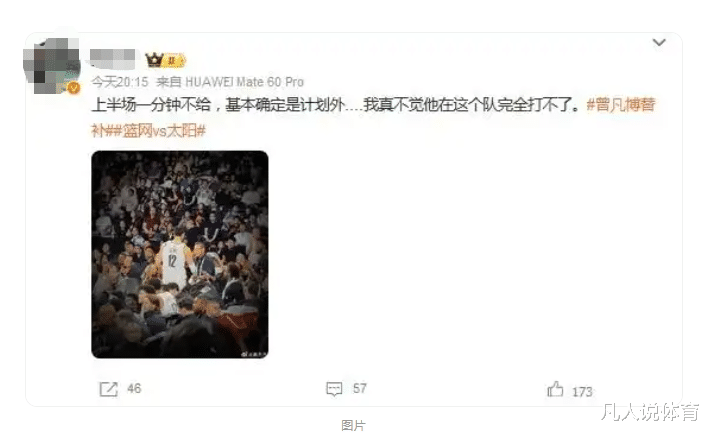Click the comment count 57
710x435 pixels.
360,388
